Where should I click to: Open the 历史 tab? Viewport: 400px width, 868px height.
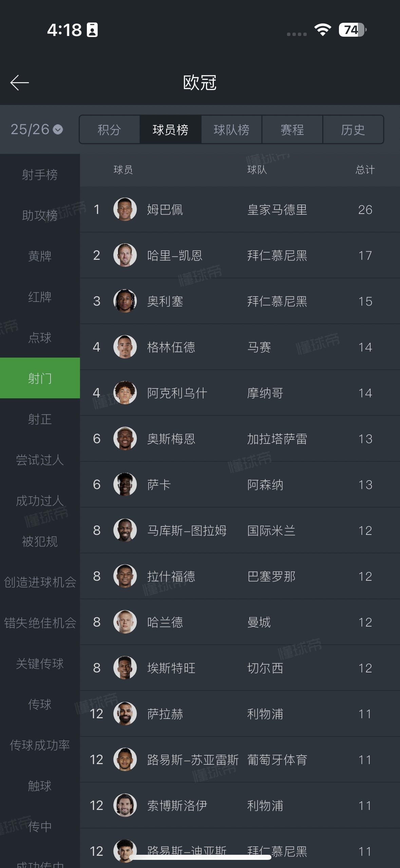[x=353, y=130]
